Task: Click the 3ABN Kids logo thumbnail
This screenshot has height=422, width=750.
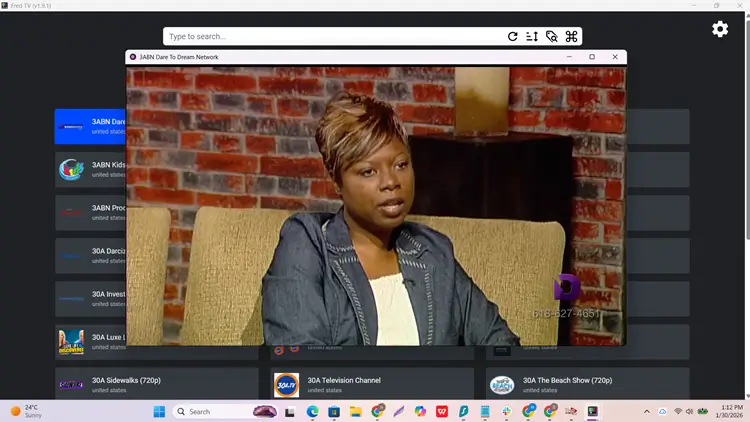Action: coord(71,169)
